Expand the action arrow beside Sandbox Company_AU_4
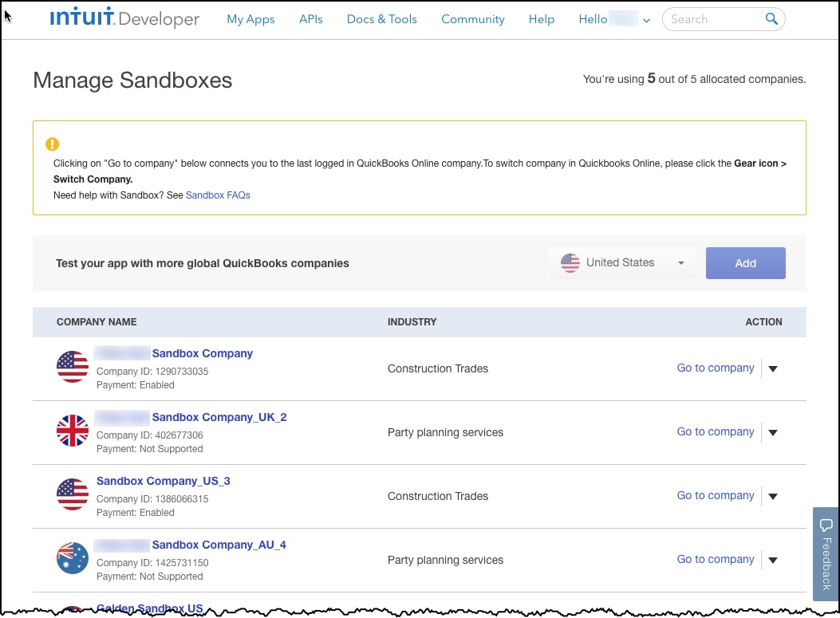The image size is (840, 618). (772, 560)
